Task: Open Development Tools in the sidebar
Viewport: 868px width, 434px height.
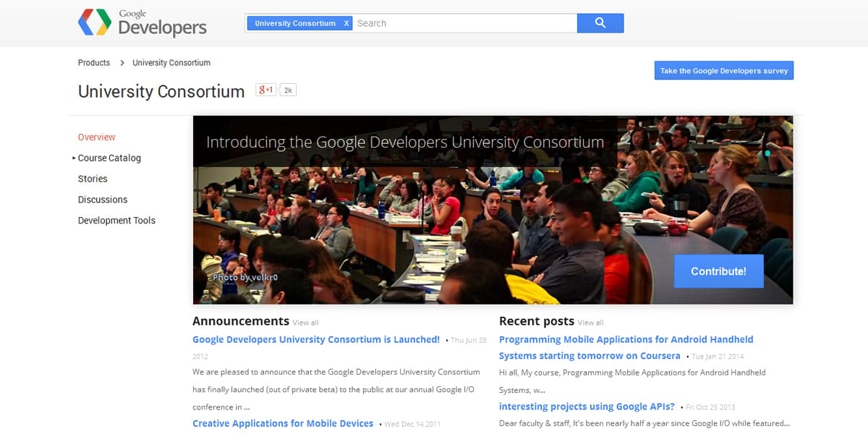Action: click(116, 221)
